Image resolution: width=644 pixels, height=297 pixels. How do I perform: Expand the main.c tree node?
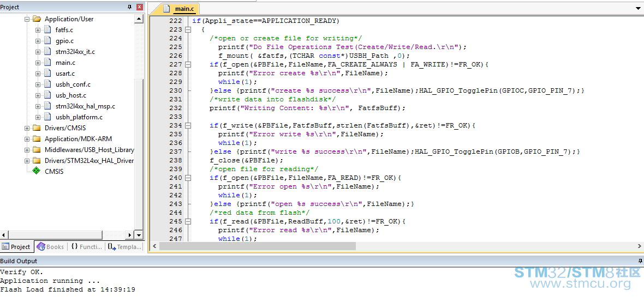pyautogui.click(x=38, y=63)
